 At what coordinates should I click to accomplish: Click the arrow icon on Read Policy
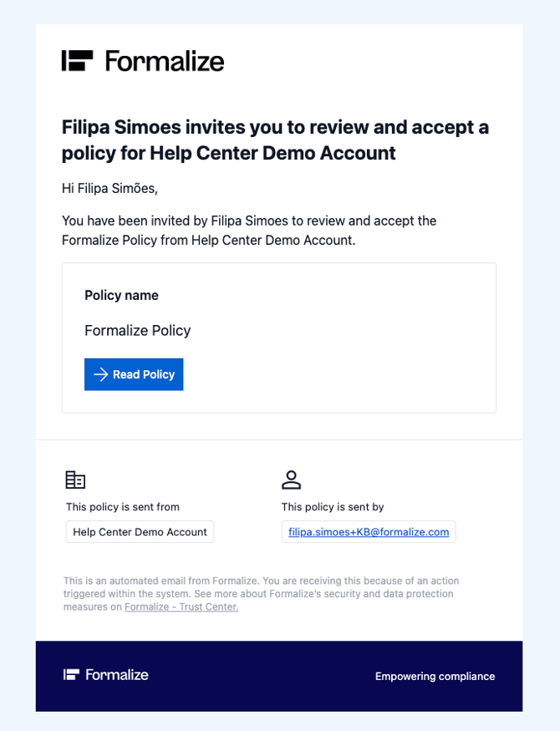point(100,374)
